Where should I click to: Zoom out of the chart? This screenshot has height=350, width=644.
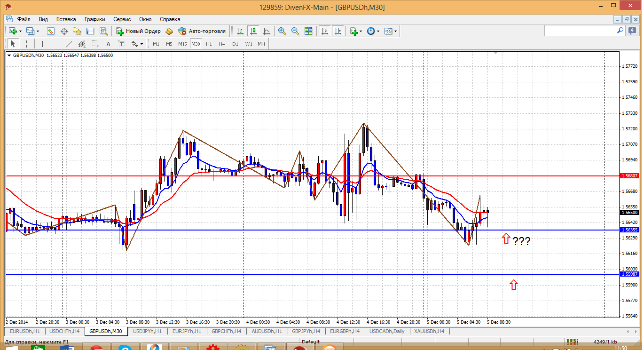pos(295,31)
